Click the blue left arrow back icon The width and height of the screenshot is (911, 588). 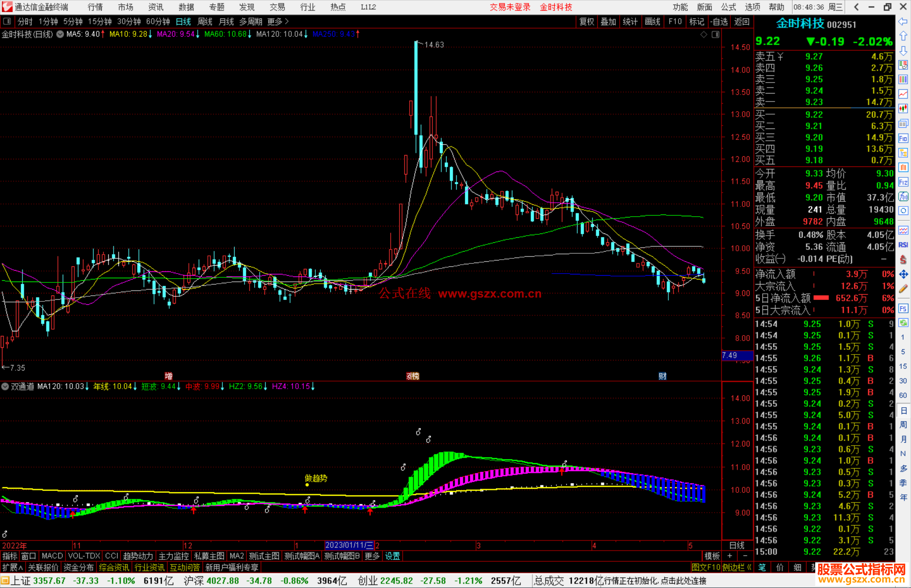pyautogui.click(x=903, y=21)
